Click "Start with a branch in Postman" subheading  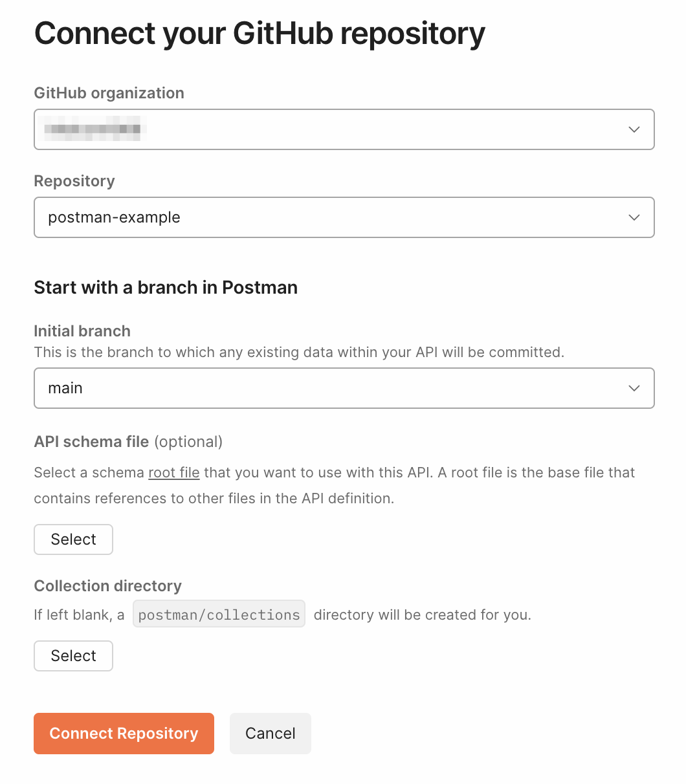click(166, 287)
